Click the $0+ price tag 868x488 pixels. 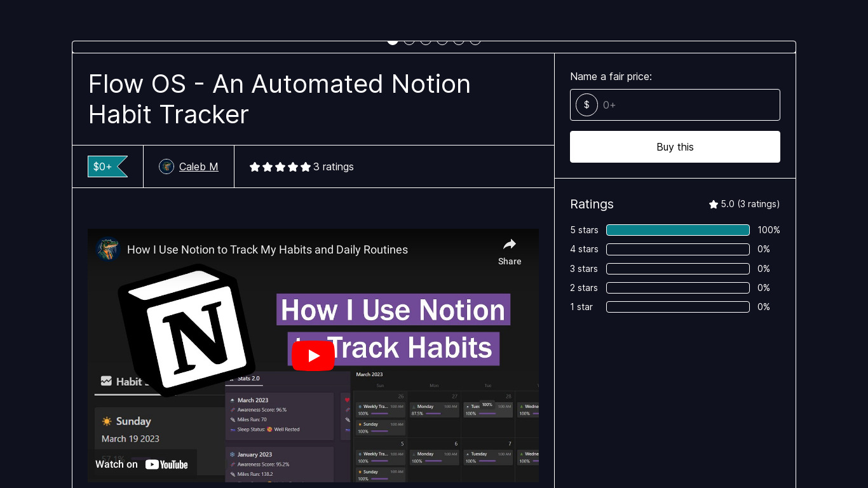pyautogui.click(x=107, y=166)
